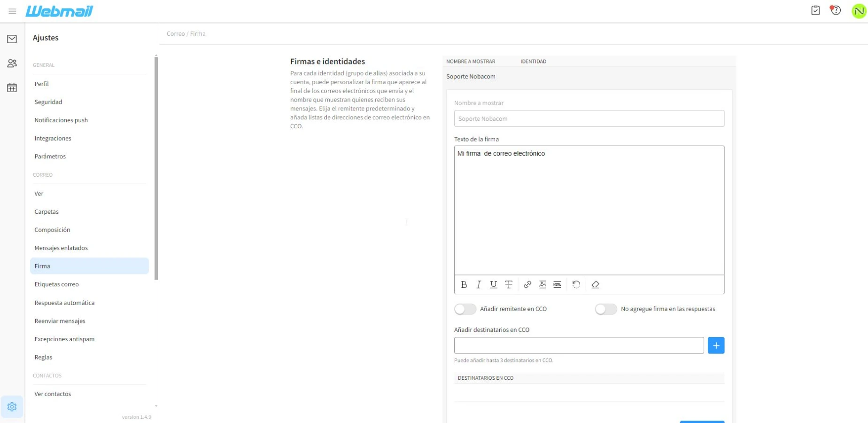Click the underline formatting icon
Viewport: 868px width, 423px height.
493,284
